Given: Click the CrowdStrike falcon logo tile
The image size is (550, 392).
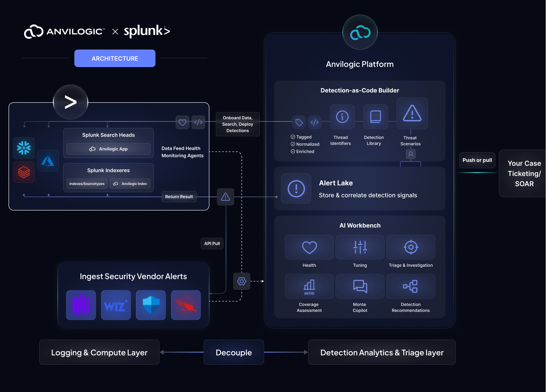Looking at the screenshot, I should (x=186, y=305).
